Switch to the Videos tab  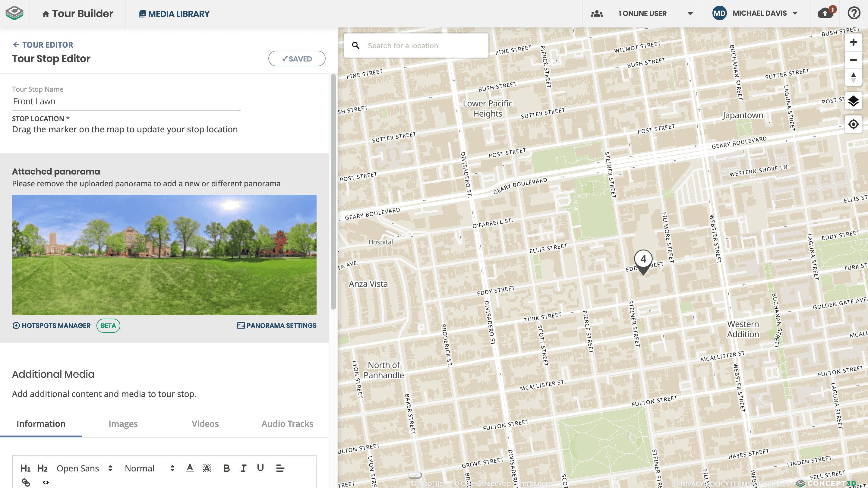point(205,424)
